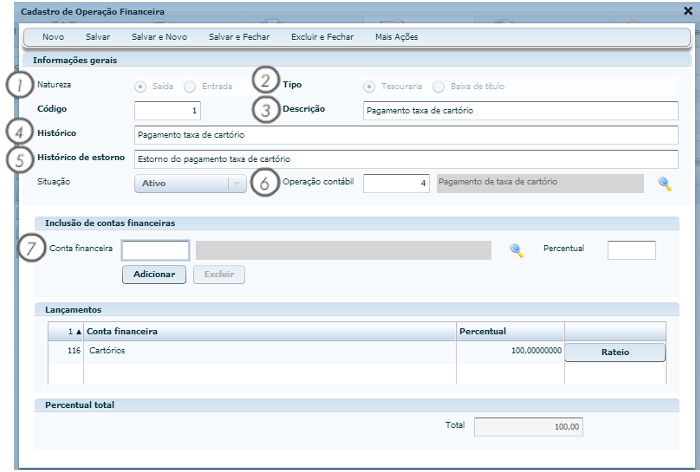Sort the Lançamentos table by the code column
Viewport: 700px width, 472px height.
(66, 331)
